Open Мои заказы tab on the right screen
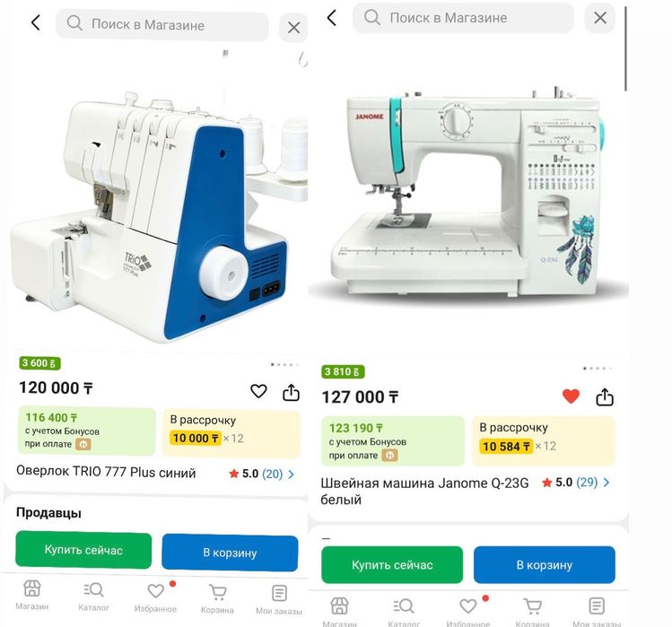 [x=597, y=612]
